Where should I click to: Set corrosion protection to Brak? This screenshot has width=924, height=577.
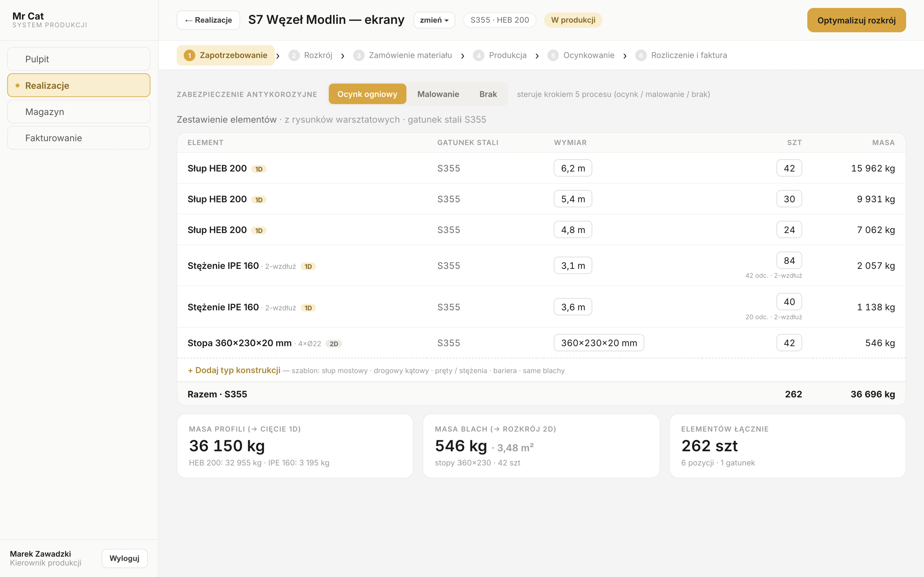point(488,94)
